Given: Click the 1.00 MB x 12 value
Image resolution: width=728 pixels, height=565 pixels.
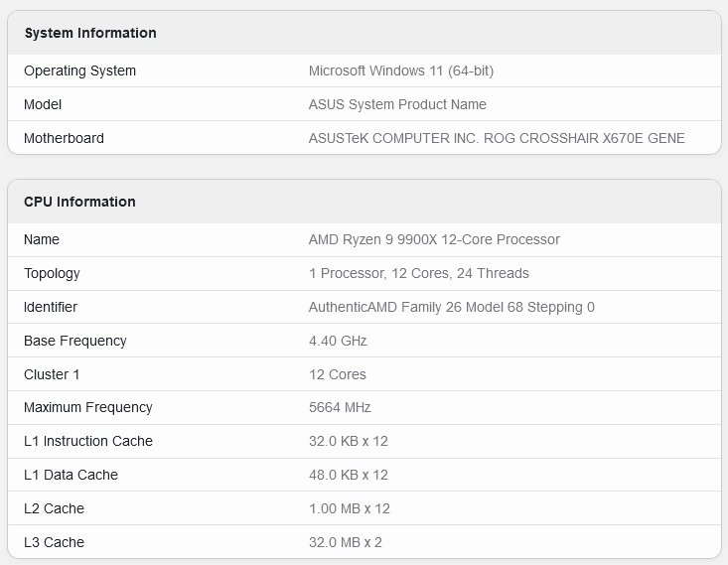Looking at the screenshot, I should [350, 508].
